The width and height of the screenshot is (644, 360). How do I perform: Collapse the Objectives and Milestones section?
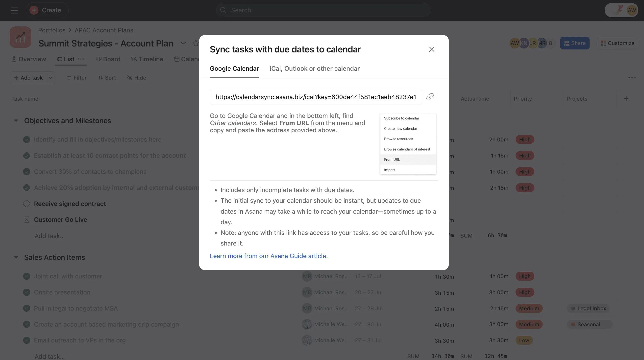tap(16, 120)
